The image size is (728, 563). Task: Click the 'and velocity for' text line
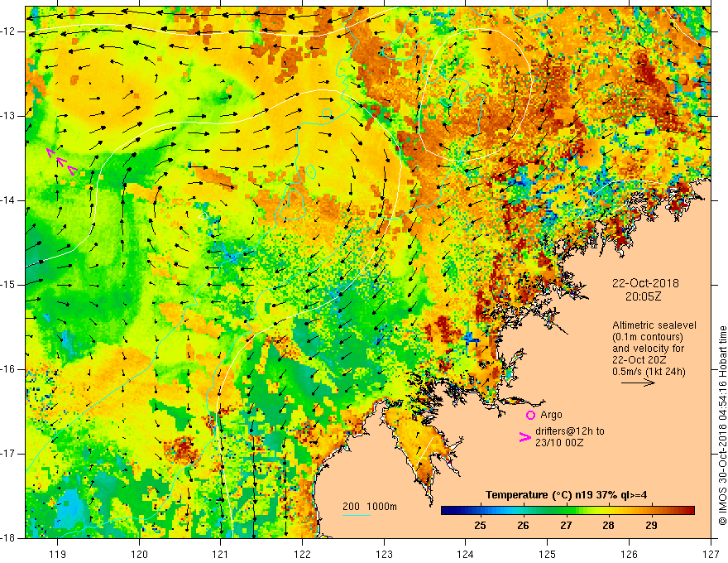pyautogui.click(x=648, y=349)
